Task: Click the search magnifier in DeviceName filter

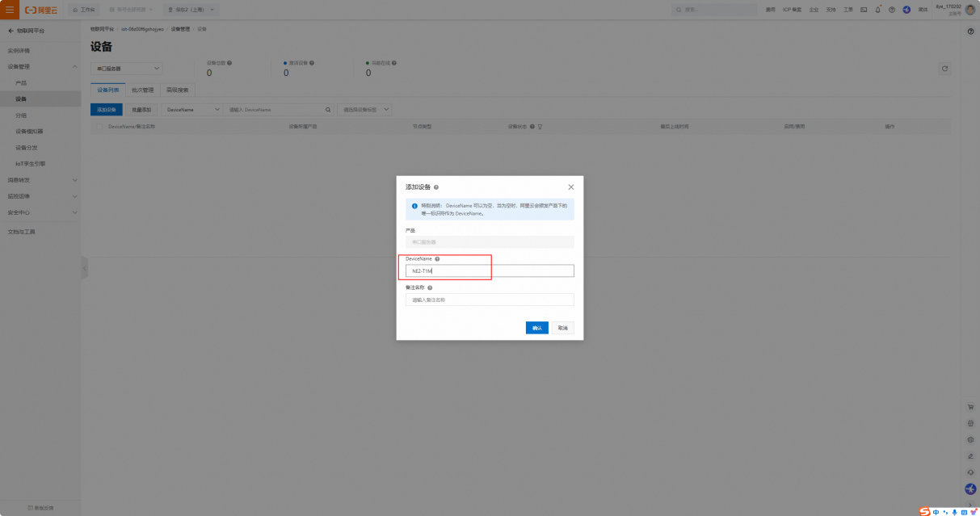Action: point(328,109)
